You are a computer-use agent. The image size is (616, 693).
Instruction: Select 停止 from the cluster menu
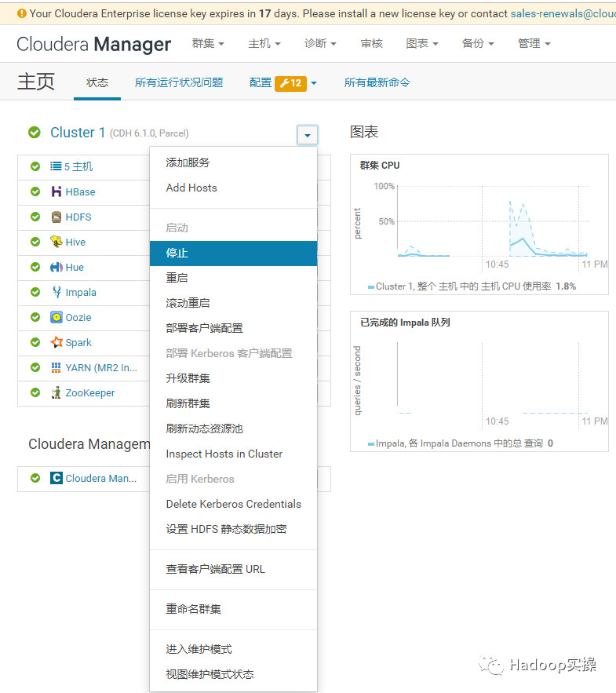pyautogui.click(x=233, y=253)
